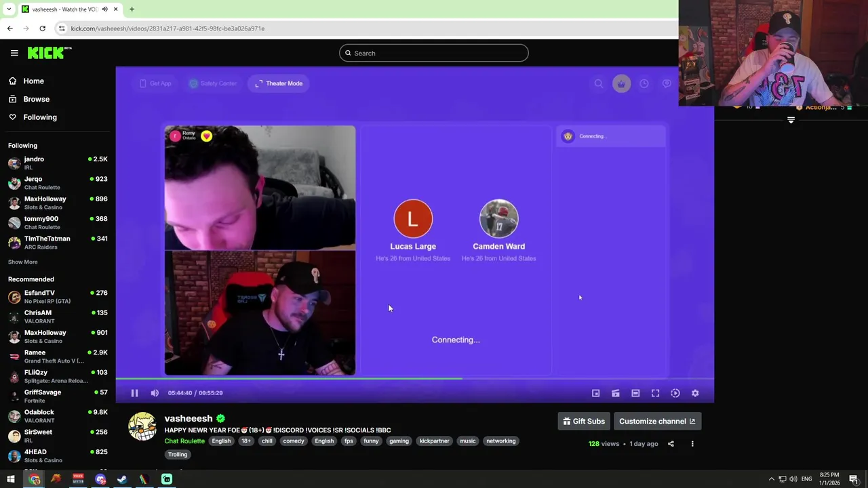The width and height of the screenshot is (868, 488).
Task: Show hidden system tray icons
Action: 771,479
